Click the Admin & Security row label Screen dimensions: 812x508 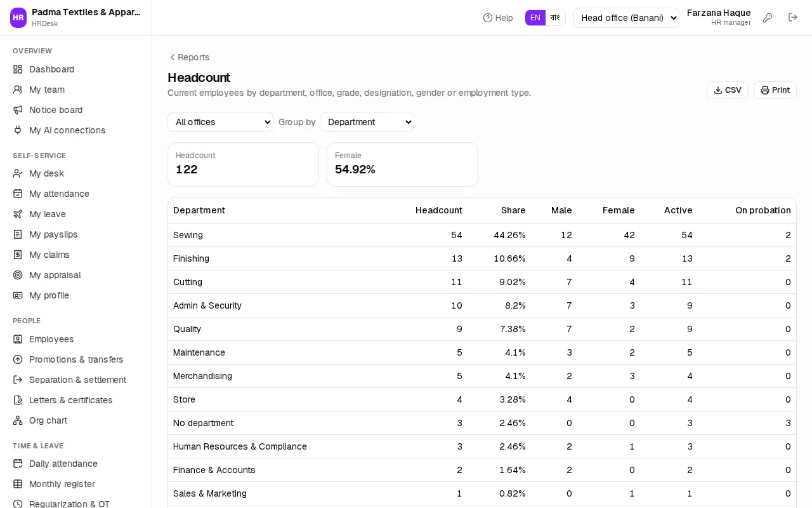(x=207, y=305)
